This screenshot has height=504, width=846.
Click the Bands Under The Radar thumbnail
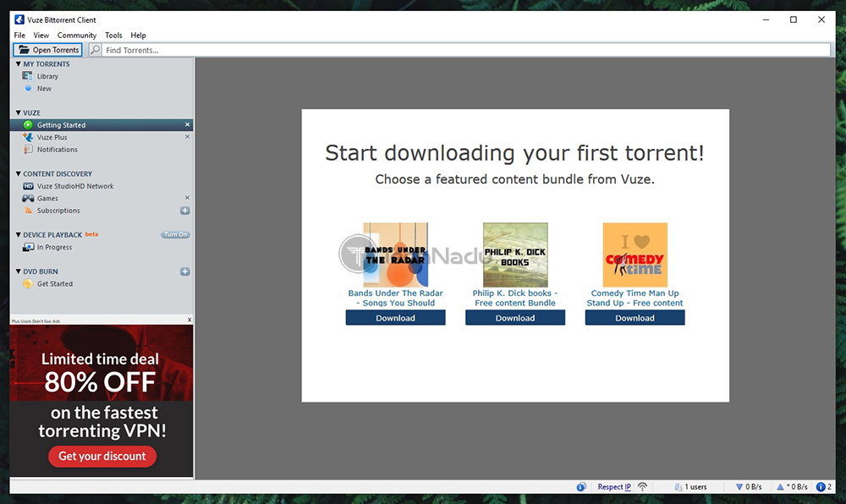coord(395,255)
